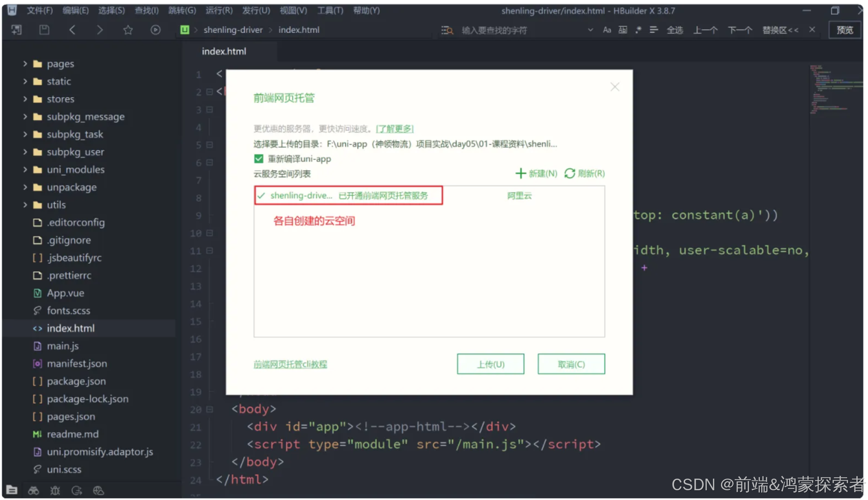Open readme.md in the file tree
Viewport: 868px width, 500px height.
(73, 434)
